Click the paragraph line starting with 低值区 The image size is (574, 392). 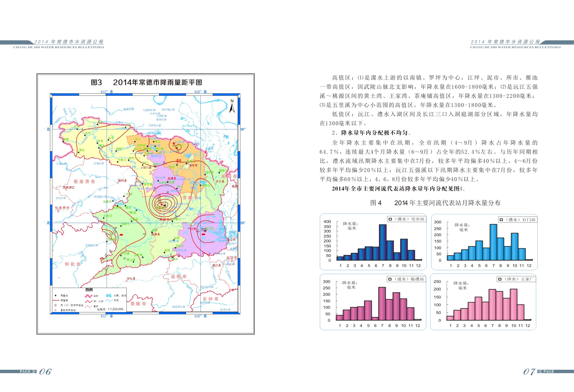point(435,114)
